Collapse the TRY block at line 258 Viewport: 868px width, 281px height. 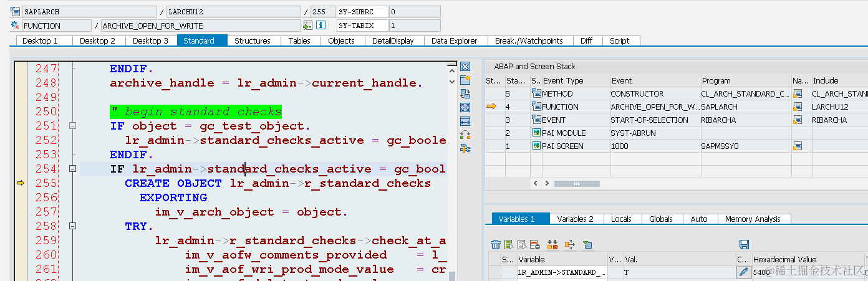click(73, 226)
